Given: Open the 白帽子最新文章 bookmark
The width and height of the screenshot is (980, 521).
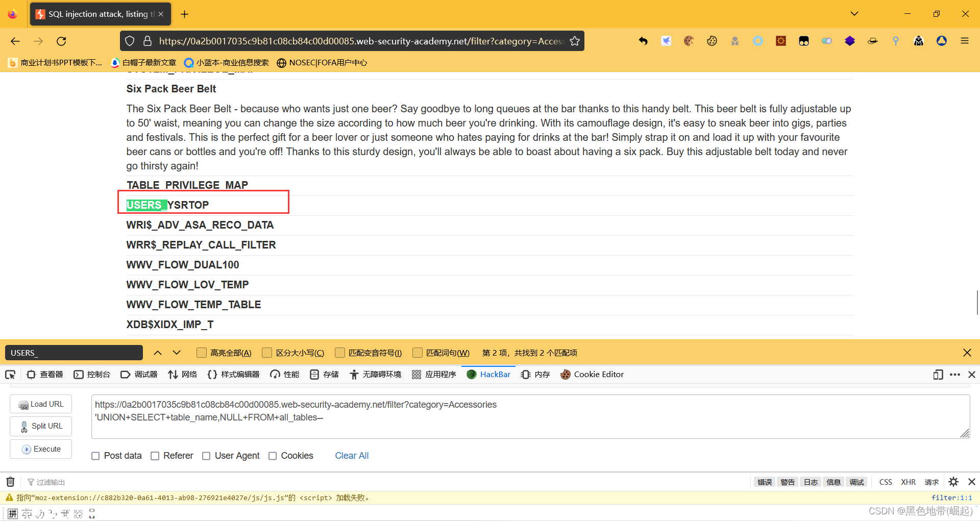Looking at the screenshot, I should coord(143,63).
